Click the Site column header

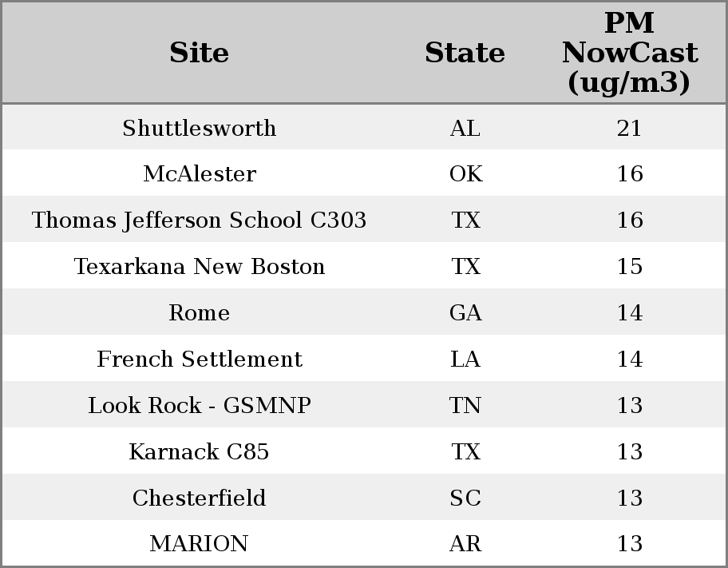(199, 53)
